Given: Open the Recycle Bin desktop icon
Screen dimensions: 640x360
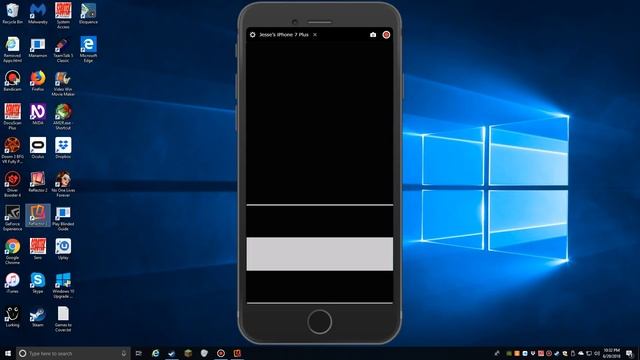Looking at the screenshot, I should [x=12, y=14].
